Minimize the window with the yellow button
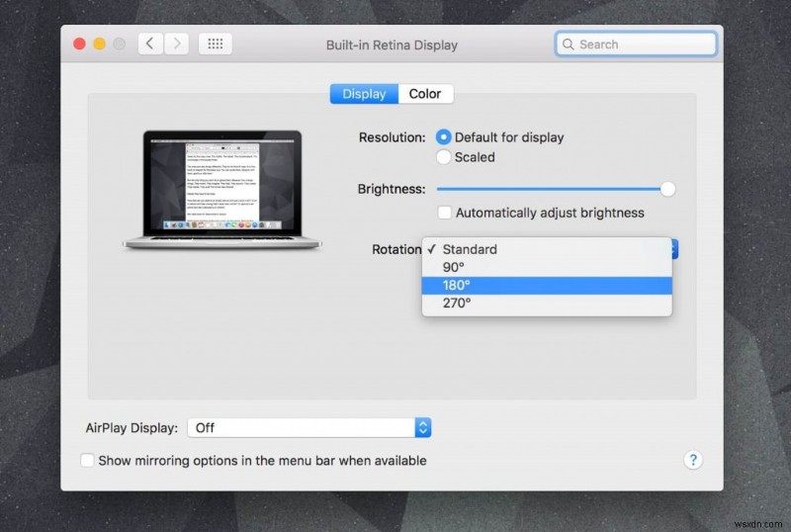The width and height of the screenshot is (791, 532). coord(100,44)
